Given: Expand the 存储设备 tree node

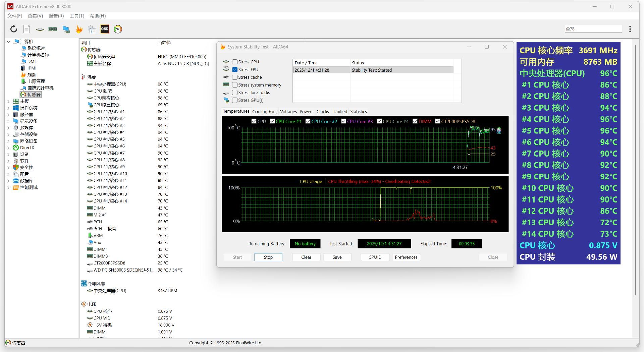Looking at the screenshot, I should click(x=8, y=134).
